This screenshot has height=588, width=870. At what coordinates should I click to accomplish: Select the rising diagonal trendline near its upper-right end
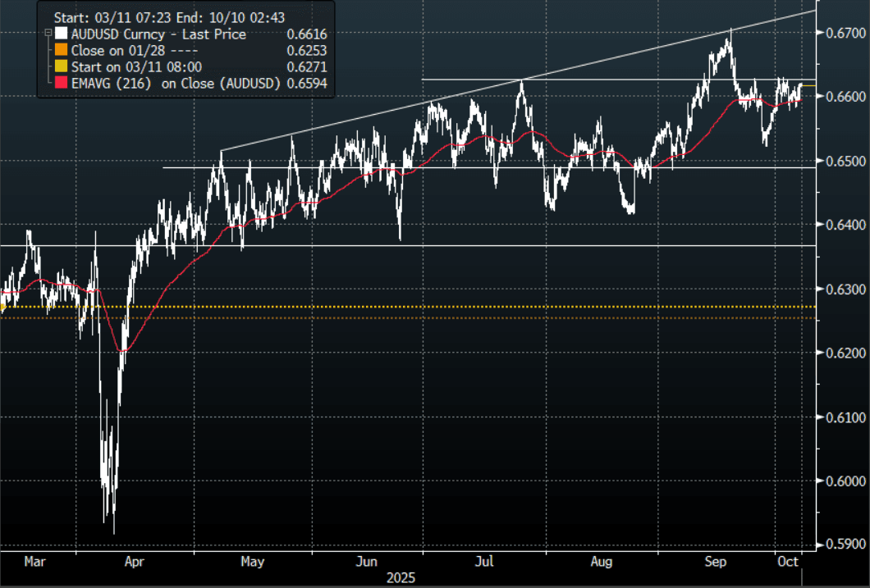tap(788, 17)
